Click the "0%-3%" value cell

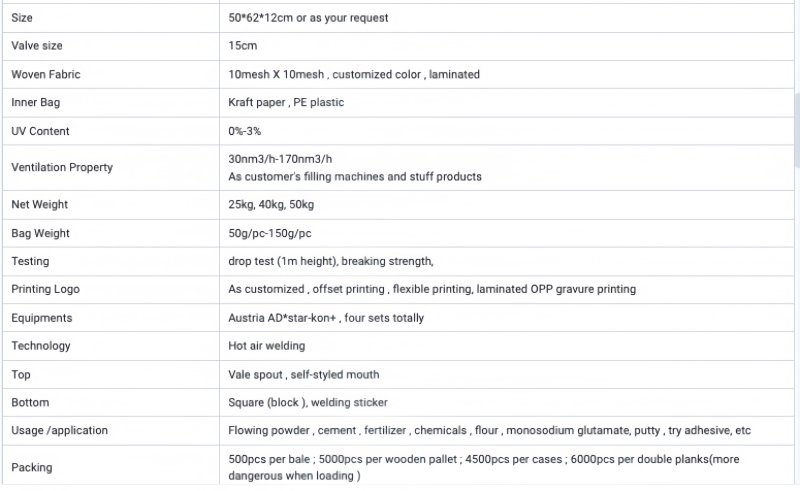(246, 131)
